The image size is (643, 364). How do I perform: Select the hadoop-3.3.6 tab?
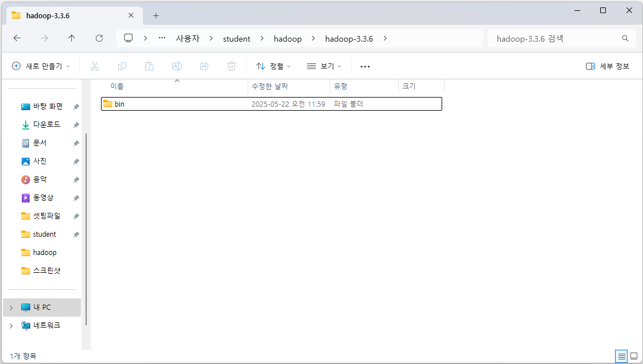74,15
